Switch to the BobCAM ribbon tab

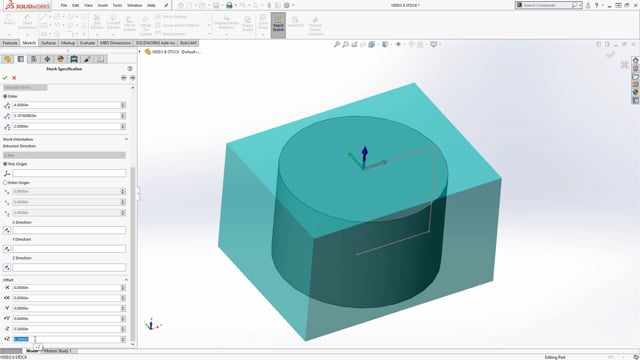coord(188,43)
